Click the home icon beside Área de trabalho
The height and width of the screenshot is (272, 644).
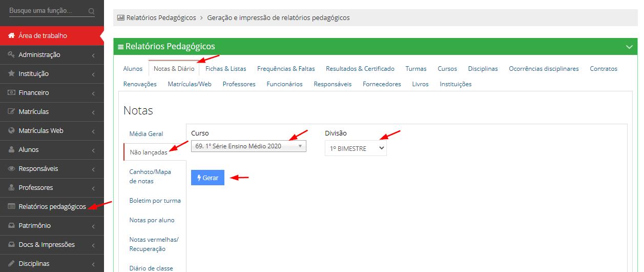coord(11,36)
